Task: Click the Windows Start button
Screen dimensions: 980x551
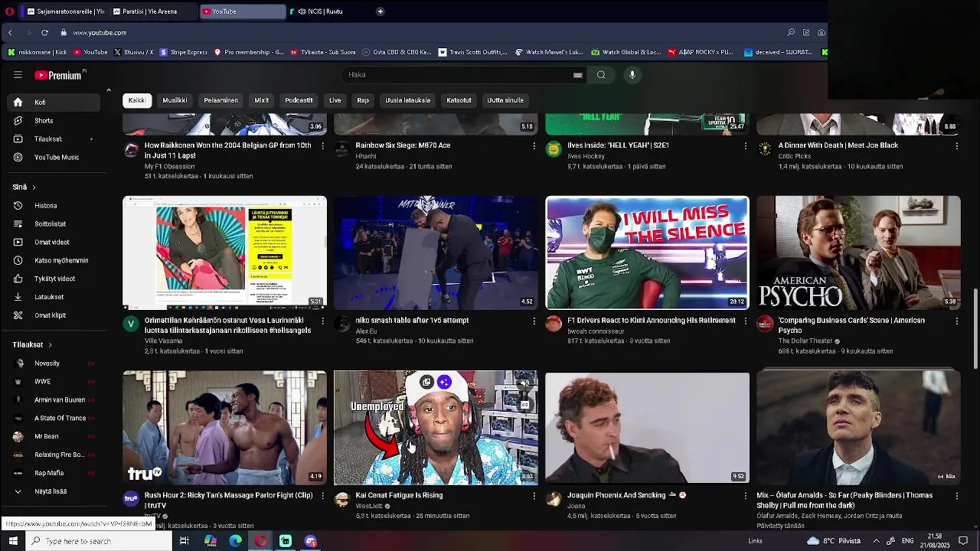Action: click(x=13, y=541)
